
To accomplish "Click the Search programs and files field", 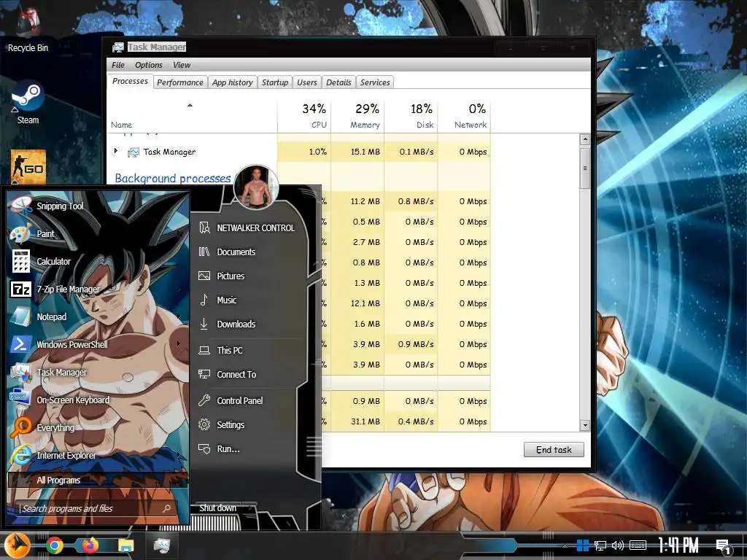I will tap(94, 508).
